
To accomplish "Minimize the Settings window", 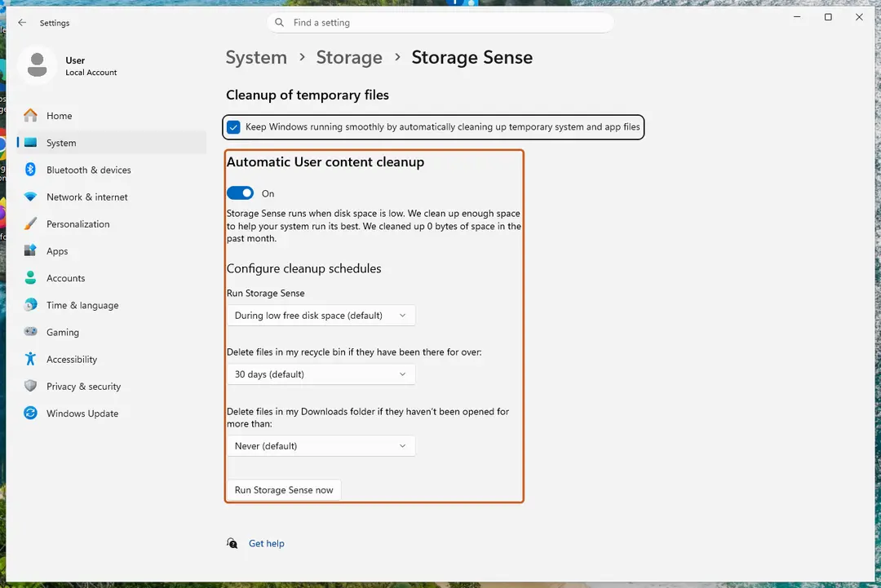I will (x=797, y=17).
